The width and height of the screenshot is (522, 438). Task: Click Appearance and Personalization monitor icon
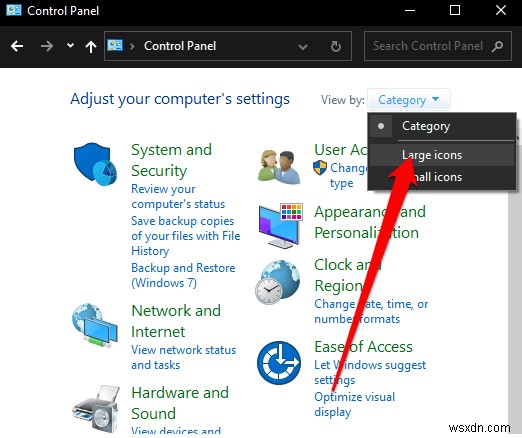tap(281, 225)
